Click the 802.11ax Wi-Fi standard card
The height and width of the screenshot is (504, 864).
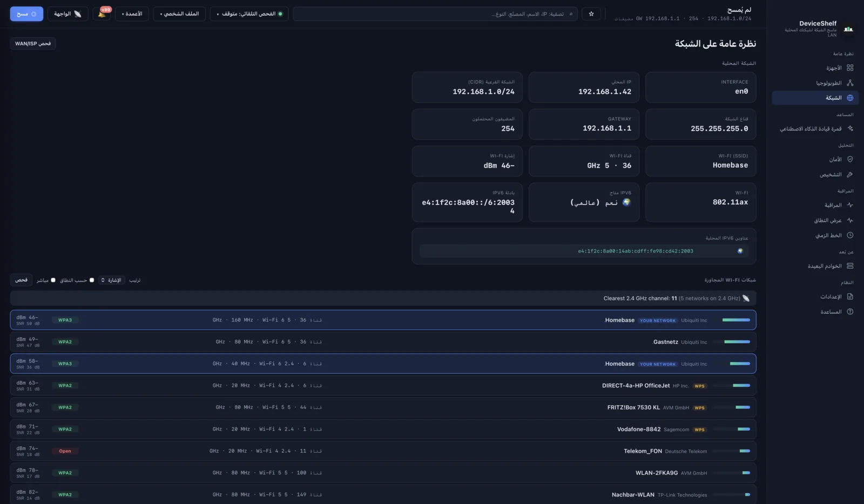[x=700, y=202]
